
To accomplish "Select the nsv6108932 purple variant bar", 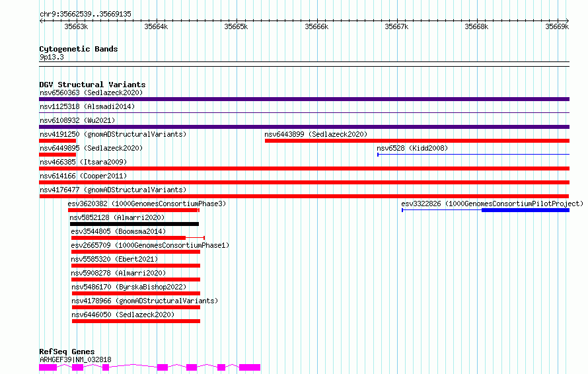I will tap(304, 127).
